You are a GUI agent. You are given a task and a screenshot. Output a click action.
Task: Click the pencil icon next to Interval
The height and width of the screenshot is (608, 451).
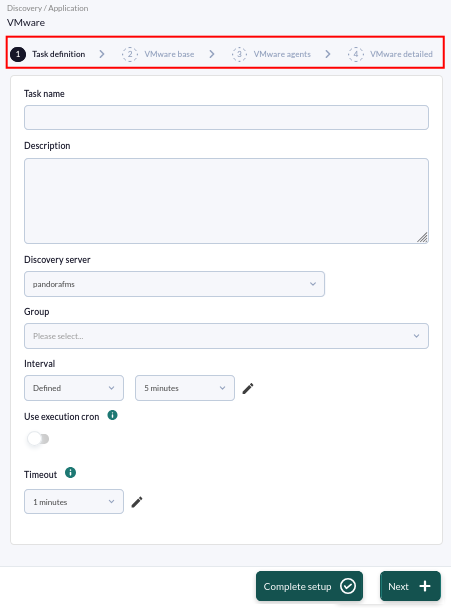[x=248, y=388]
